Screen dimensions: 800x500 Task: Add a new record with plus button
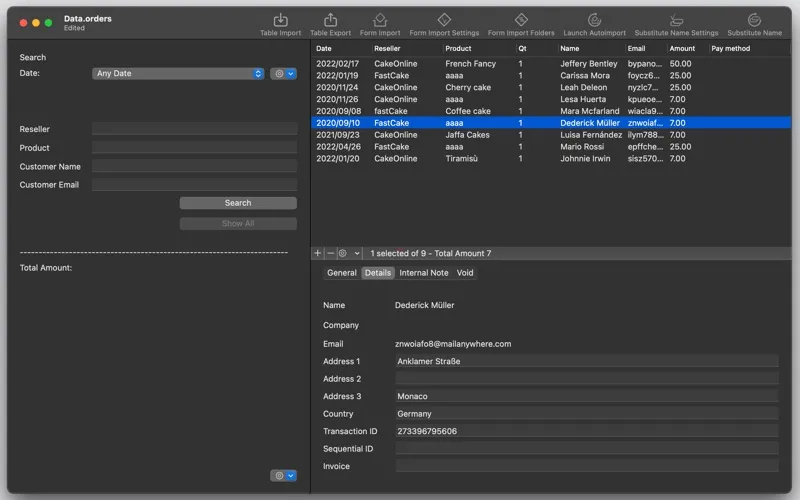coord(318,254)
